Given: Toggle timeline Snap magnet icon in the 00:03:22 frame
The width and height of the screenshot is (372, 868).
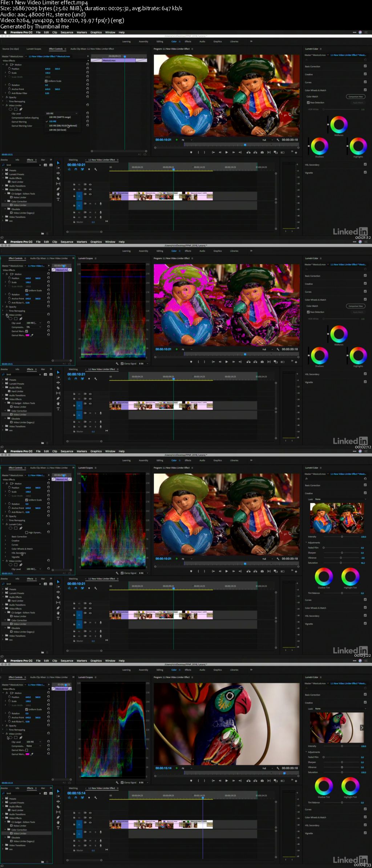Looking at the screenshot, I should 76,588.
